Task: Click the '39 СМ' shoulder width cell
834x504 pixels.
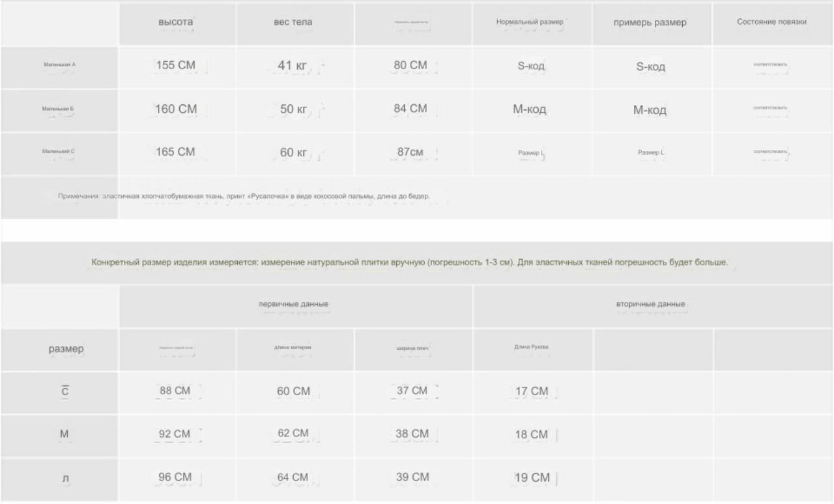Action: (413, 479)
